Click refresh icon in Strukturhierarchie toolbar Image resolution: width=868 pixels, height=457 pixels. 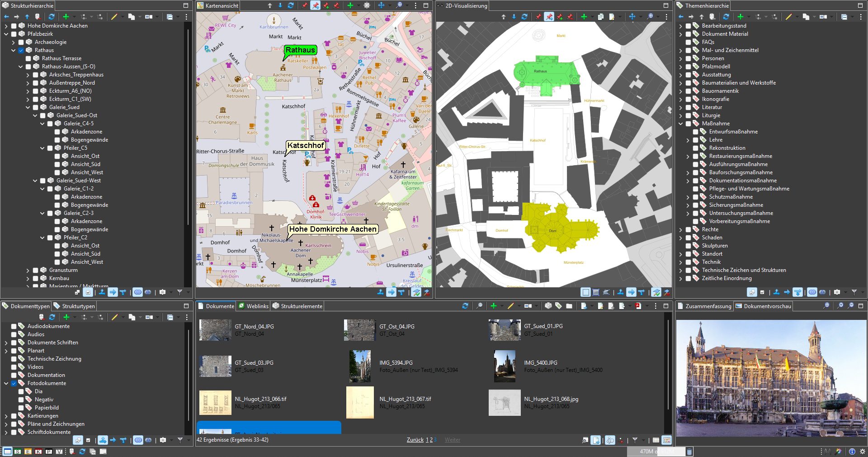pos(52,17)
